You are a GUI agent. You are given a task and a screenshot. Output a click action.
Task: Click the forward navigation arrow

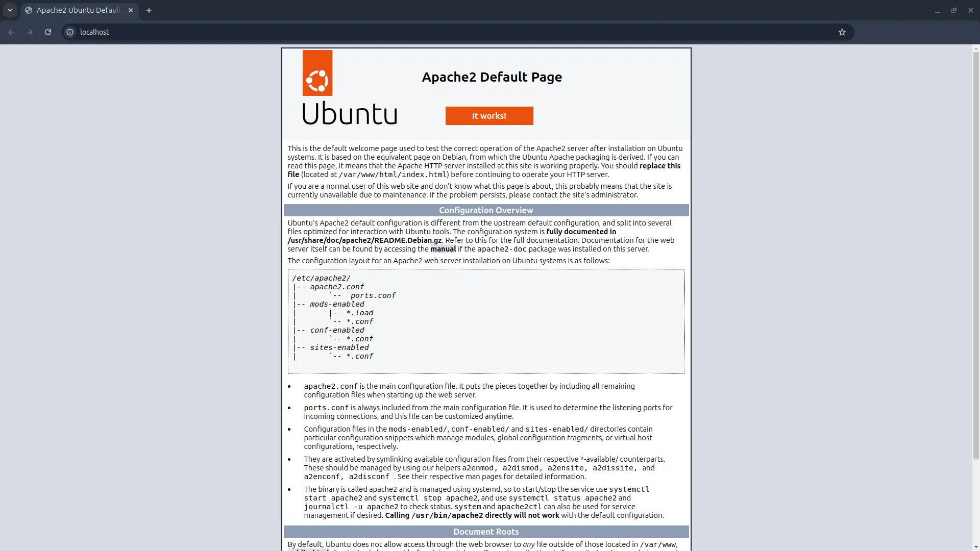(30, 32)
